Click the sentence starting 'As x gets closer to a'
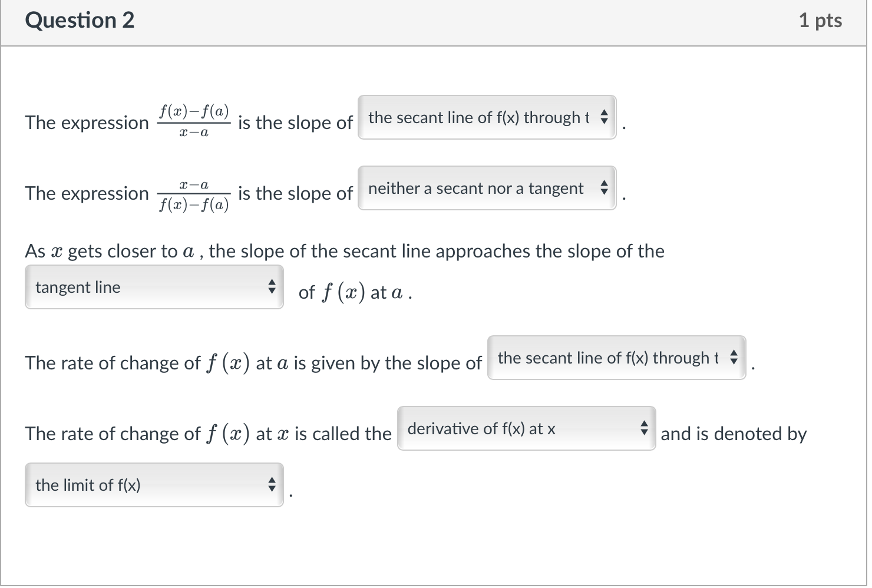This screenshot has height=588, width=872. [x=236, y=250]
